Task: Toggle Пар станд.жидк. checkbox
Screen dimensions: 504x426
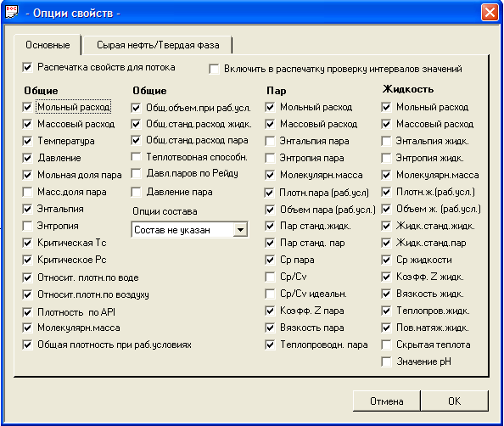Action: click(x=271, y=226)
